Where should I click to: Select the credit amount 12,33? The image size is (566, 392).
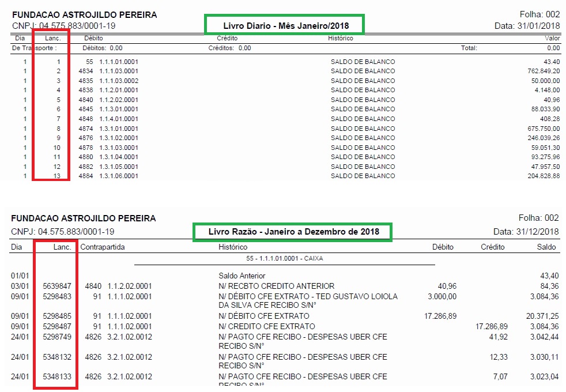tap(499, 357)
